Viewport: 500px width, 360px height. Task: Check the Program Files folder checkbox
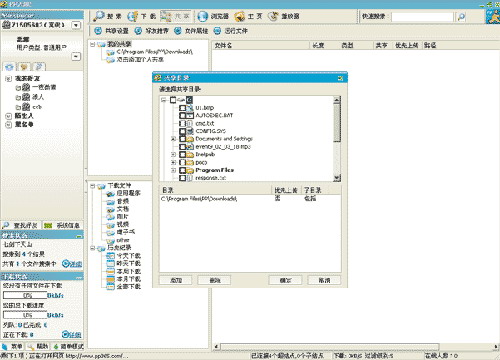(x=182, y=170)
